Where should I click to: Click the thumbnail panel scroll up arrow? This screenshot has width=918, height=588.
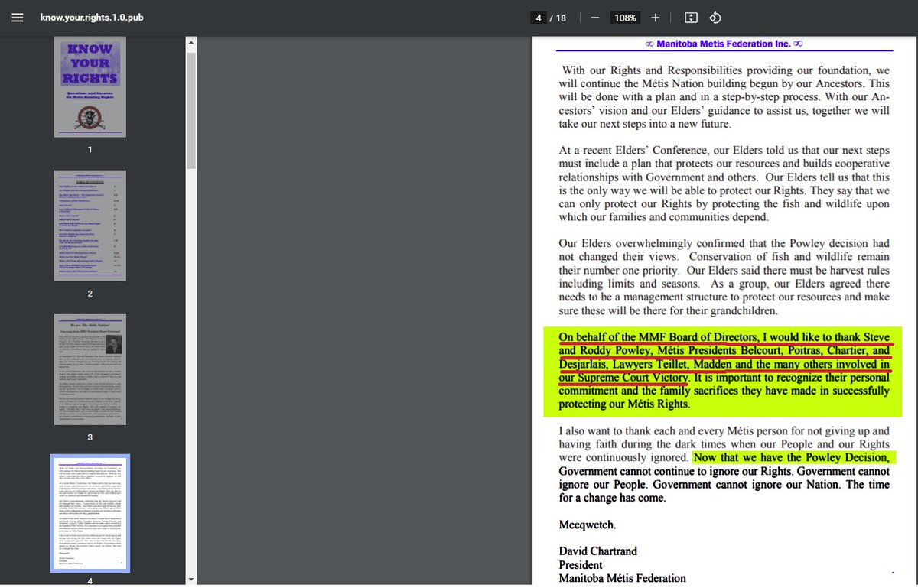pos(191,41)
